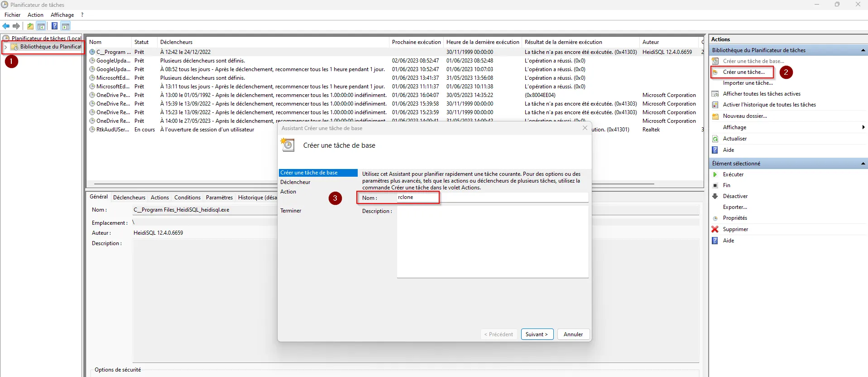Click the Annuler button in the wizard

573,334
